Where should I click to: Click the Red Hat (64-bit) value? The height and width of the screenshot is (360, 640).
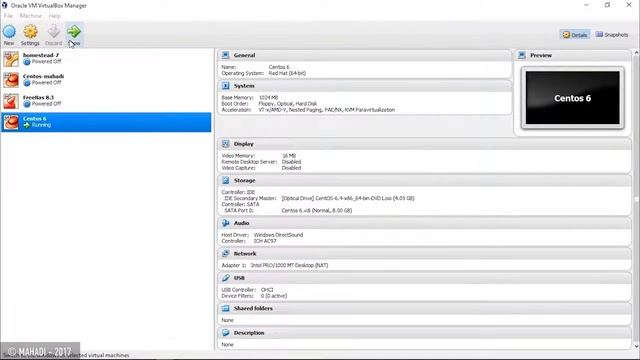tap(287, 73)
